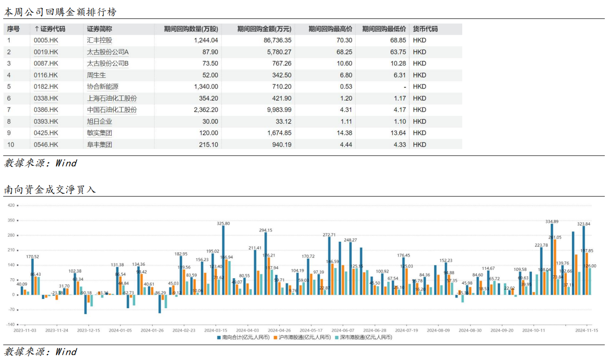Click the sort arrow beside 证券代码 header
Screen dimensions: 608x364
(x=36, y=29)
